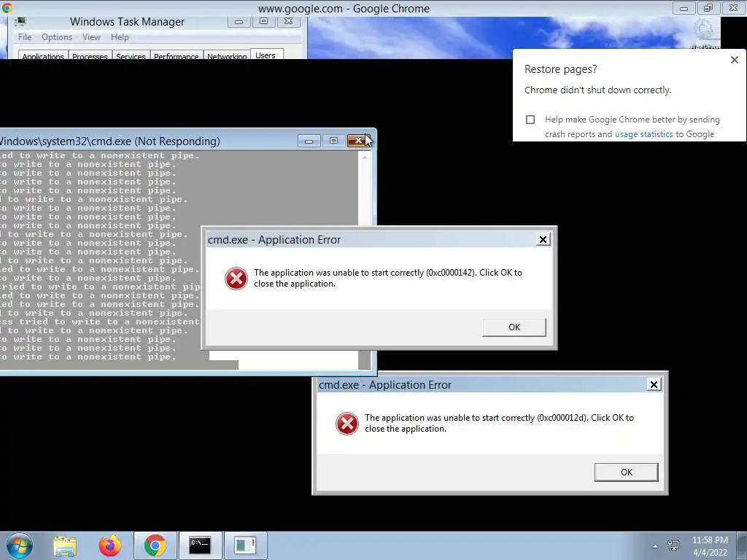Image resolution: width=747 pixels, height=560 pixels.
Task: Close the not responding cmd.exe window
Action: [x=357, y=141]
